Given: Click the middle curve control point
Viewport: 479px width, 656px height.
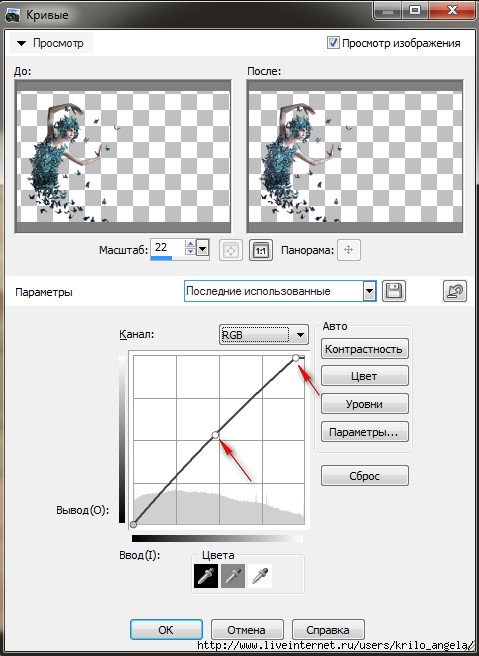Looking at the screenshot, I should (x=215, y=435).
